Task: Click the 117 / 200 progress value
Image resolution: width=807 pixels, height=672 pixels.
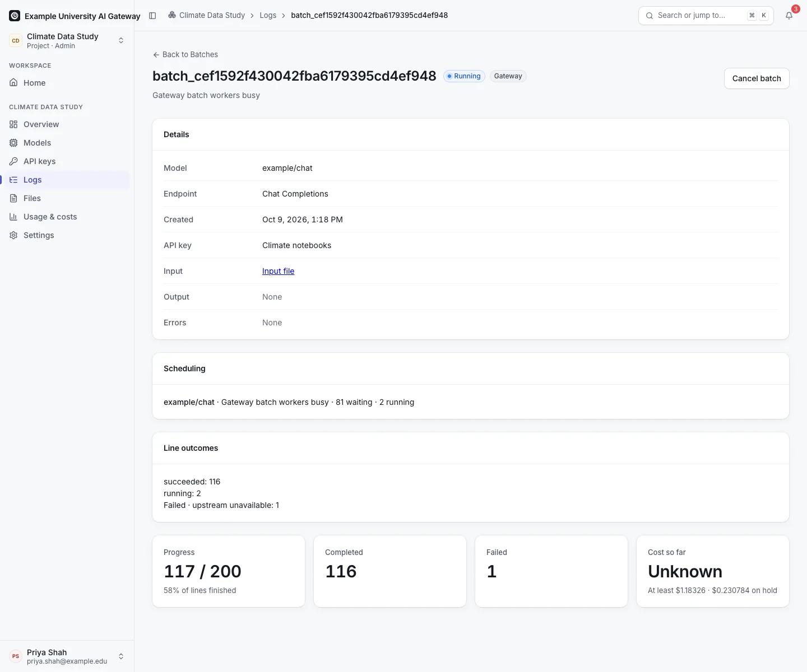Action: point(202,571)
